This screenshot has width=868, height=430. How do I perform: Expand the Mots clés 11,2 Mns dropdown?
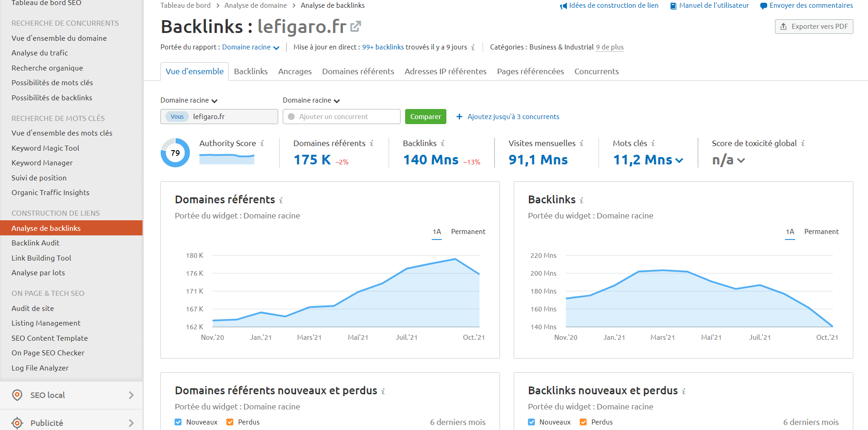click(648, 160)
